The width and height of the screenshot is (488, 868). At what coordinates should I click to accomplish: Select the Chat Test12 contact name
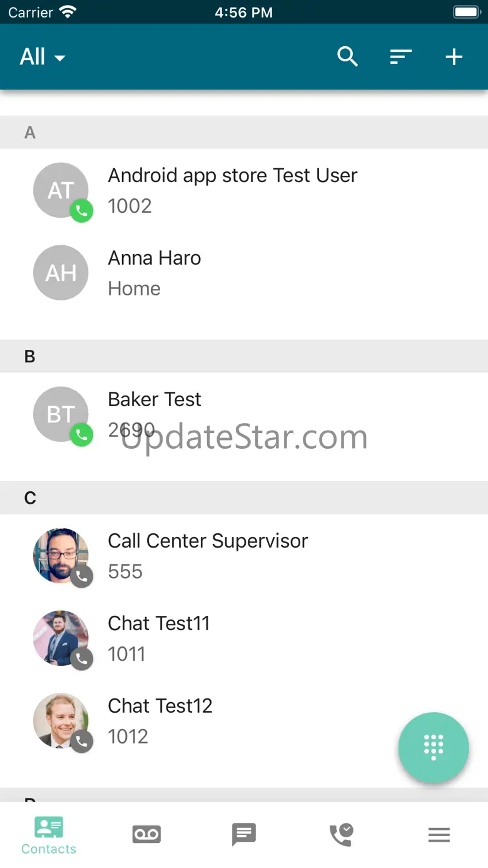pyautogui.click(x=160, y=706)
